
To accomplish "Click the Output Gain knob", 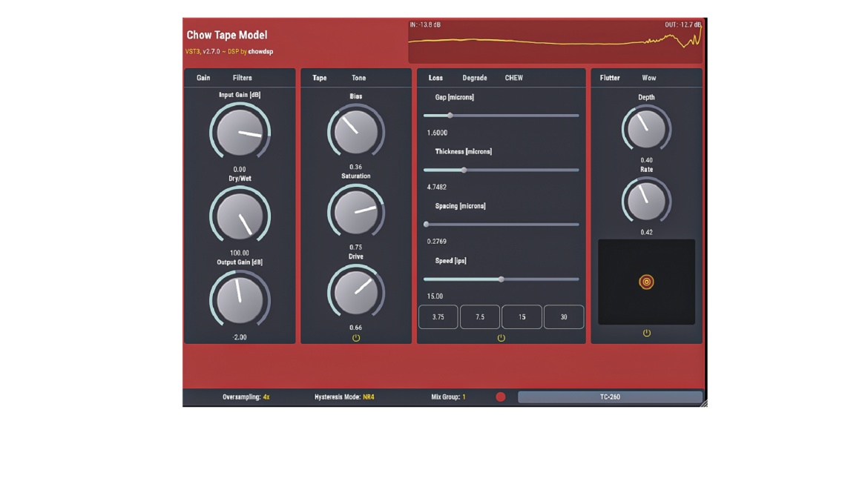I will (240, 299).
